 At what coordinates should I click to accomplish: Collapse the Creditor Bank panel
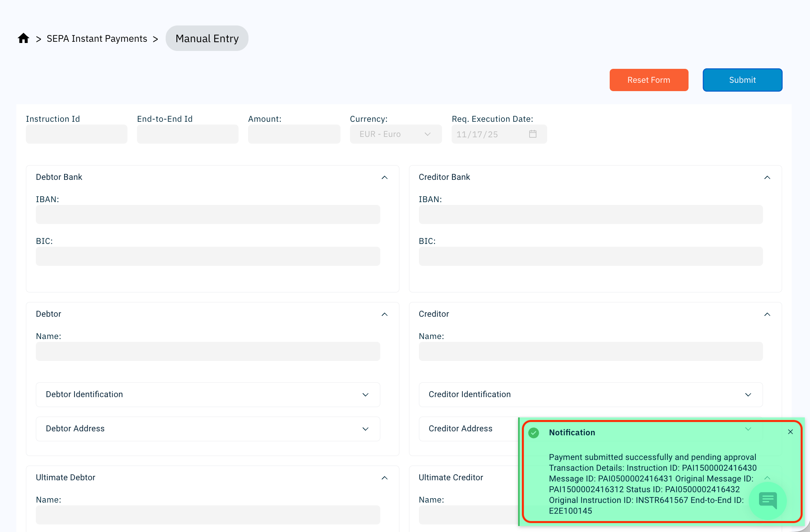(x=767, y=177)
